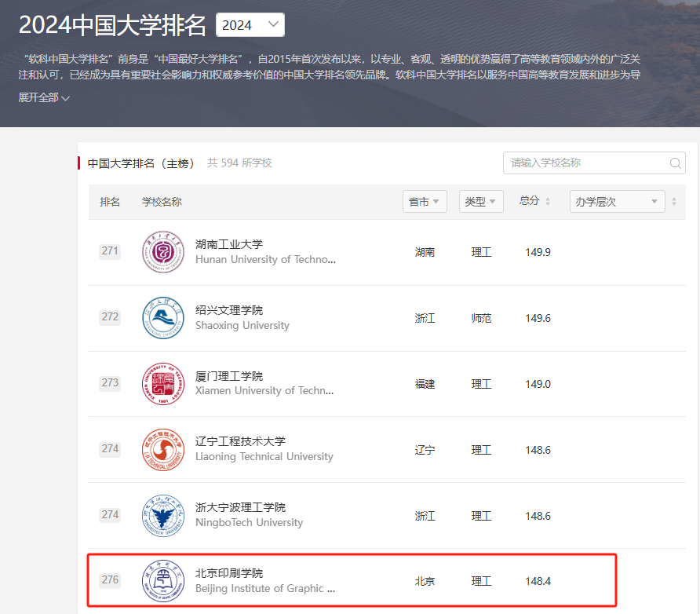Click the search magnifier icon
The width and height of the screenshot is (700, 614).
click(675, 163)
